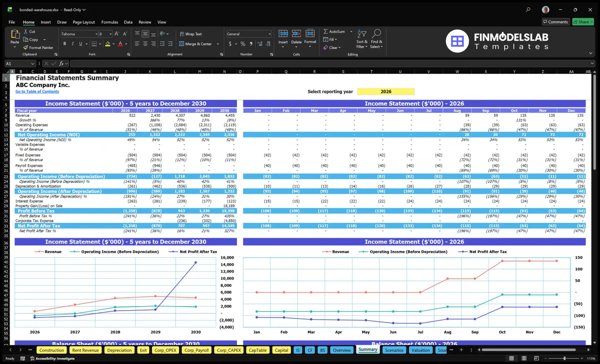Toggle Italic formatting

(72, 44)
